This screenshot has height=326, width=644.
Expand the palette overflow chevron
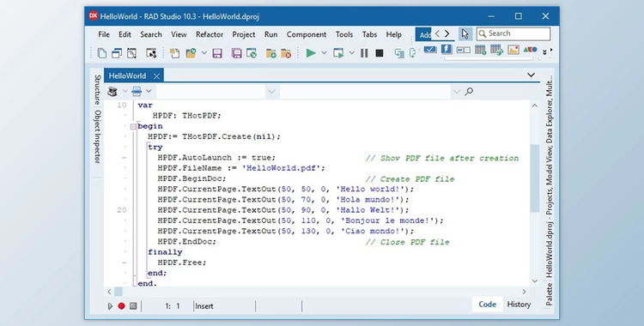pos(544,52)
